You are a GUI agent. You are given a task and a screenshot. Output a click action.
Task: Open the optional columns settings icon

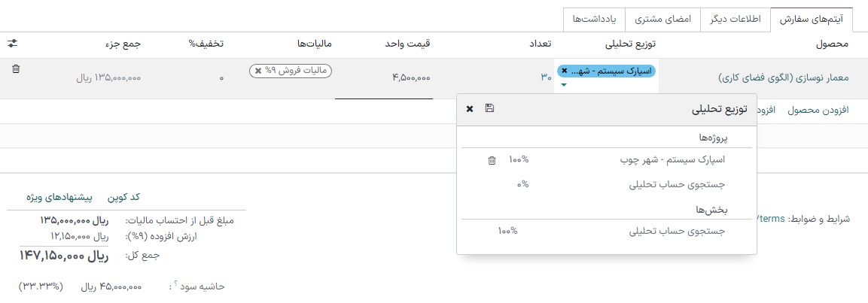12,44
